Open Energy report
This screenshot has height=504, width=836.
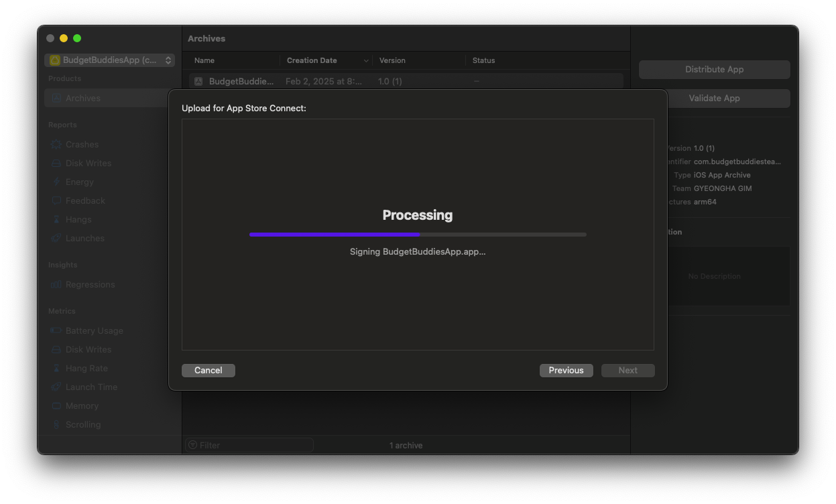point(79,182)
